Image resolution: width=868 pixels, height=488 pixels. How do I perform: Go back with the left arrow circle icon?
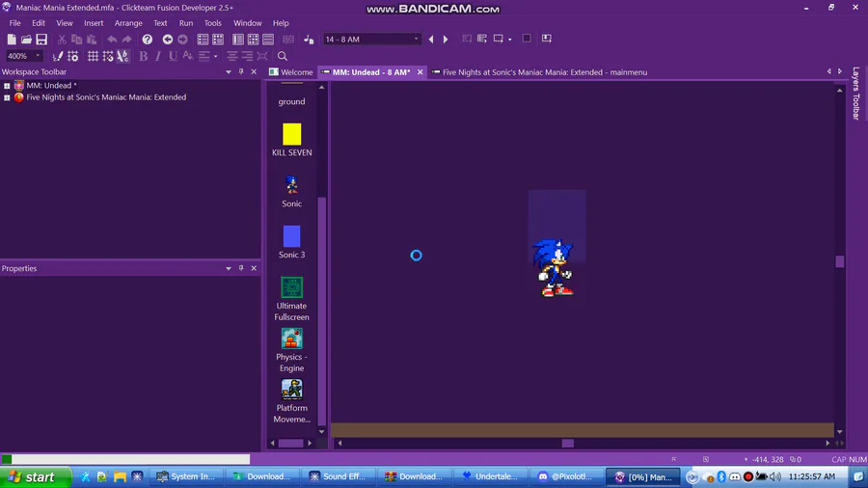pos(167,40)
